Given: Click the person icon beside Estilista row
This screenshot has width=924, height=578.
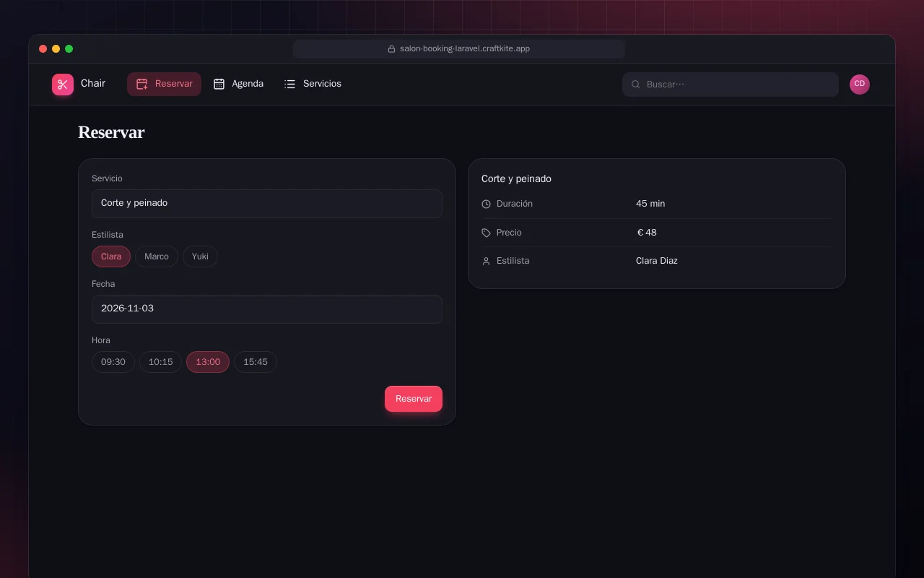Looking at the screenshot, I should (486, 261).
